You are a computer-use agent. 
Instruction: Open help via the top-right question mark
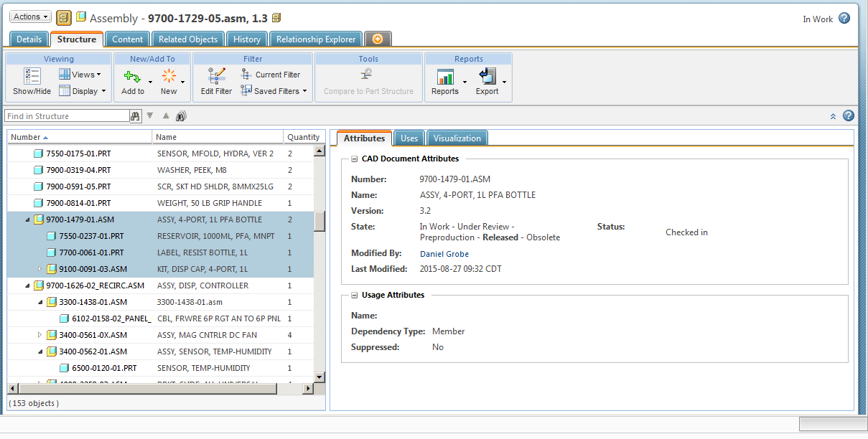coord(844,19)
